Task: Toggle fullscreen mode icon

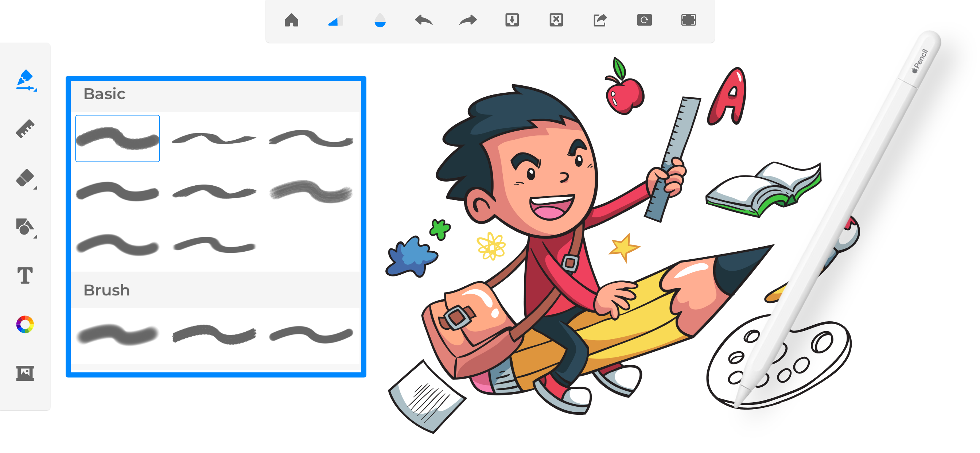Action: (688, 20)
